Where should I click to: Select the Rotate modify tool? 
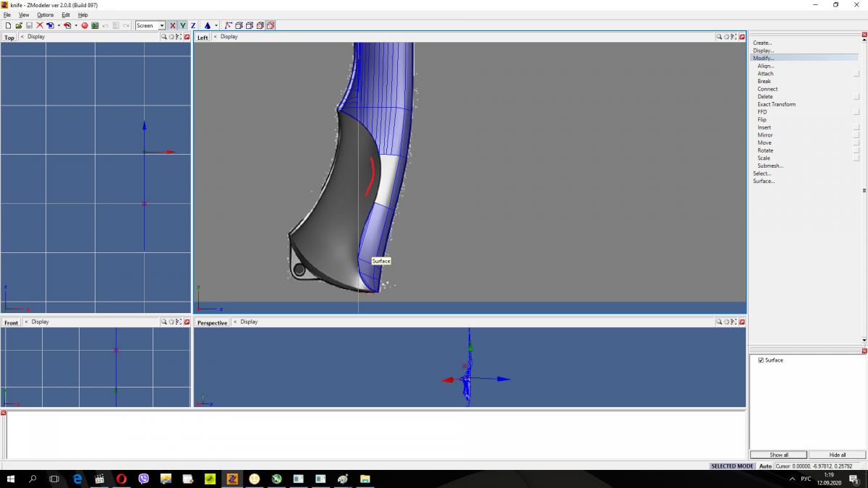pyautogui.click(x=765, y=150)
